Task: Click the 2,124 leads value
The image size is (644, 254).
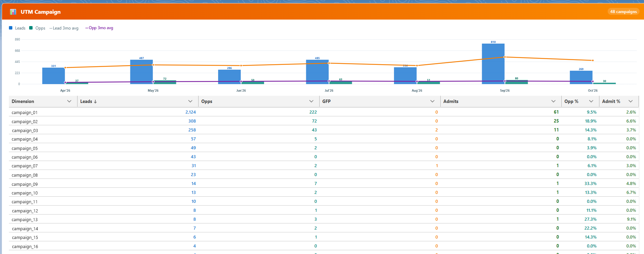Action: pos(191,112)
